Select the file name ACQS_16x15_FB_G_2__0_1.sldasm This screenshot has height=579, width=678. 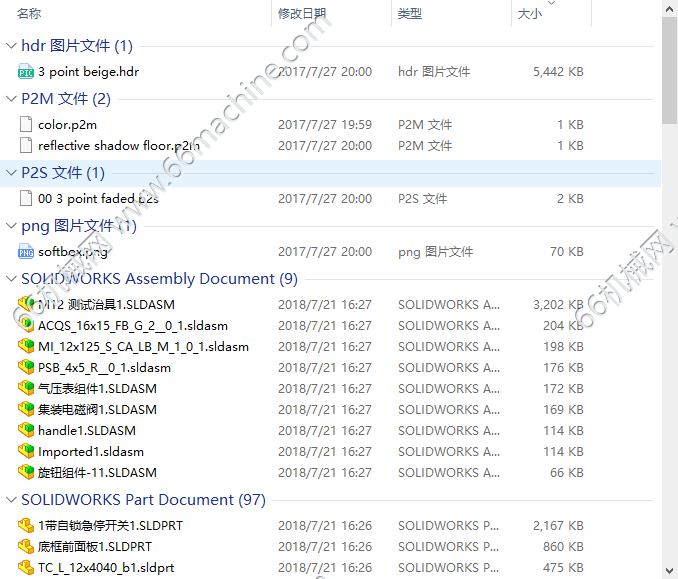[133, 326]
